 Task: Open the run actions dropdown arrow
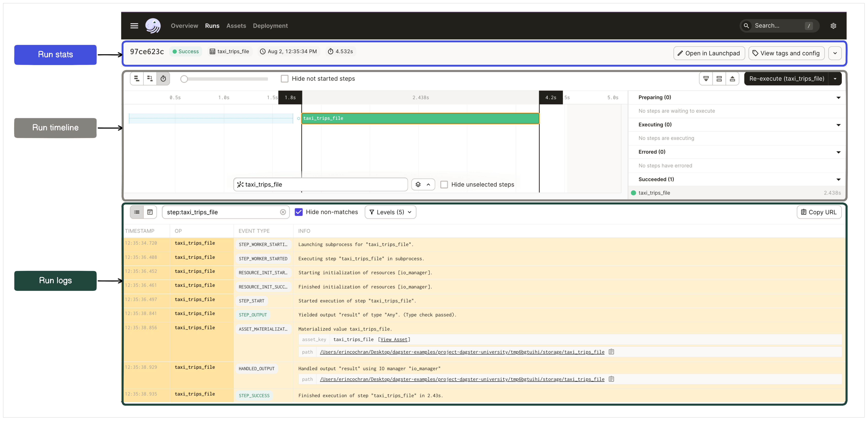835,53
